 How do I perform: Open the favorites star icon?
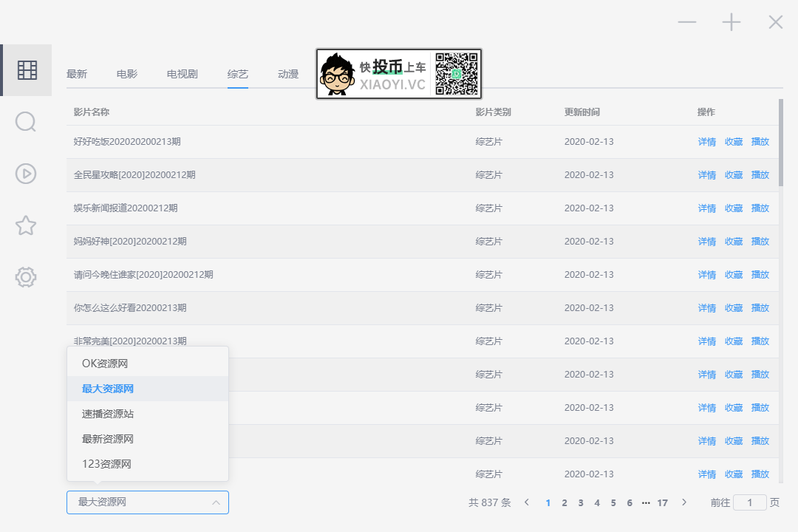(x=25, y=225)
